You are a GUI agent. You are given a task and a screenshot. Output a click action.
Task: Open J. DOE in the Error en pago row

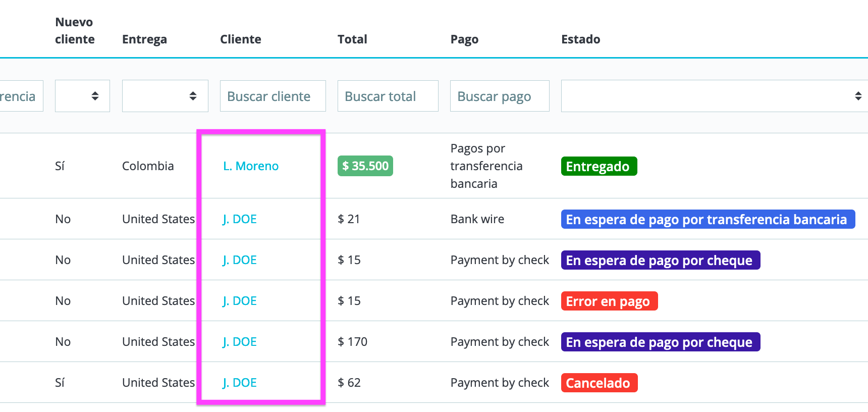pos(240,301)
